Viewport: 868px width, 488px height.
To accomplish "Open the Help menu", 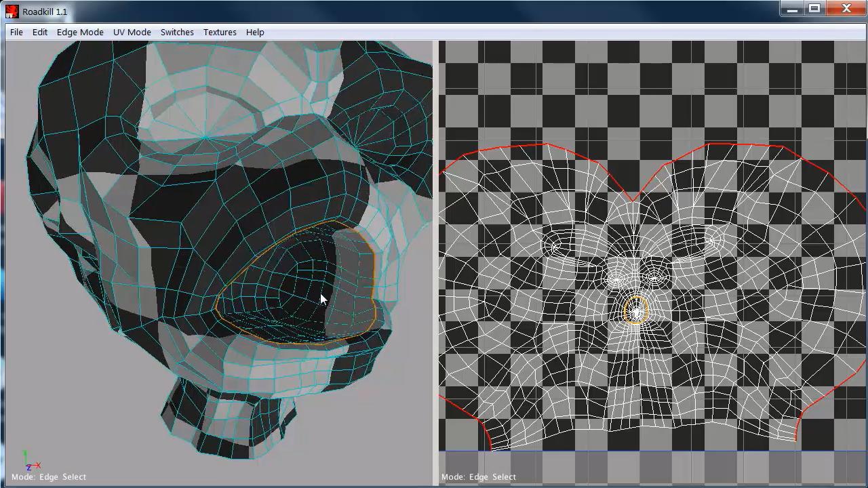I will (x=255, y=32).
